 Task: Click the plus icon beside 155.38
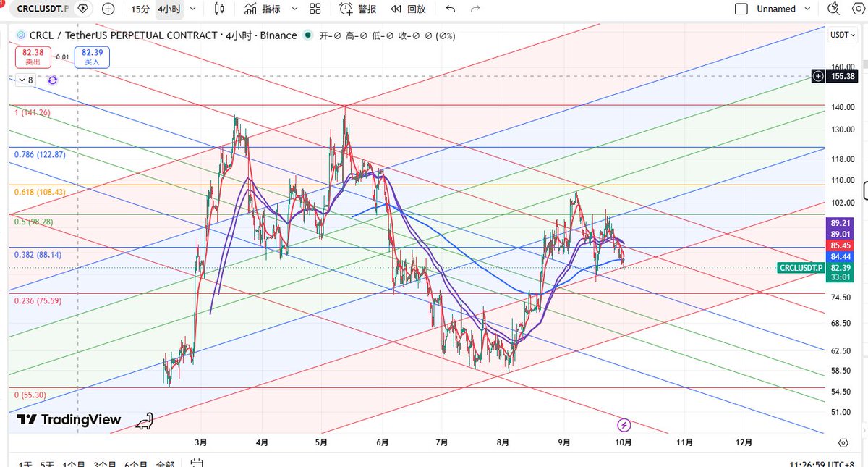point(817,76)
